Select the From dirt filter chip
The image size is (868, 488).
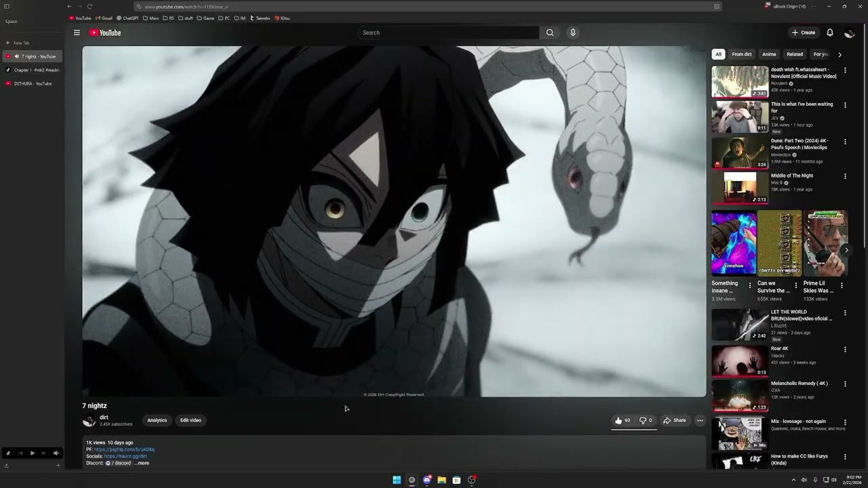pyautogui.click(x=742, y=54)
